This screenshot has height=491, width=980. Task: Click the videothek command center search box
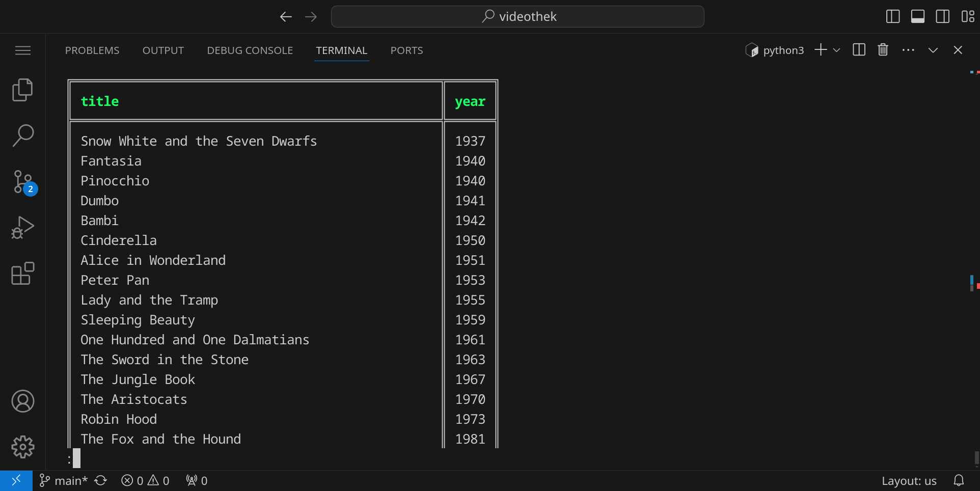pyautogui.click(x=518, y=17)
